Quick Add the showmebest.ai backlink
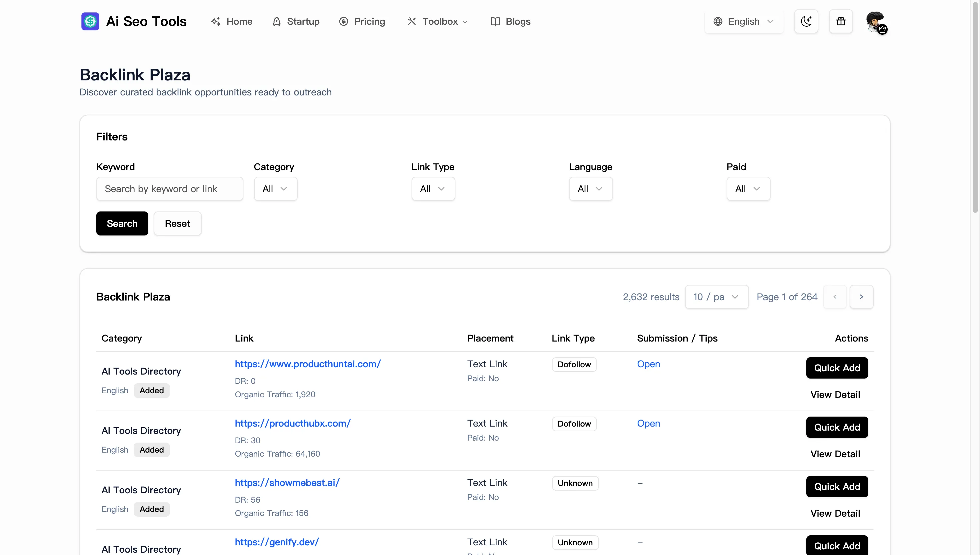980x555 pixels. click(836, 486)
